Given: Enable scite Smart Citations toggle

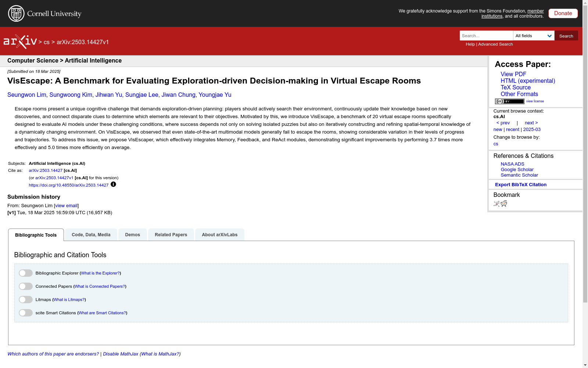Looking at the screenshot, I should click(26, 313).
